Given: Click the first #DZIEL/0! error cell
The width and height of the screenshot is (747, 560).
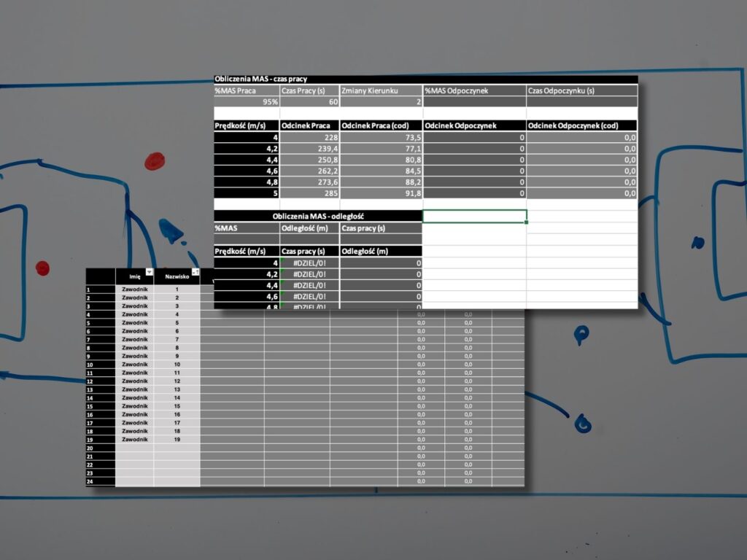Looking at the screenshot, I should (309, 262).
